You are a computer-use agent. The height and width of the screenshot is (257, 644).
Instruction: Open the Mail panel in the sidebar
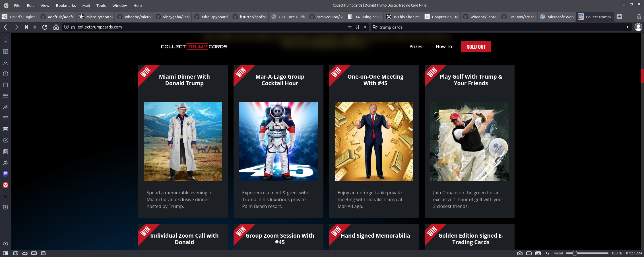5,118
